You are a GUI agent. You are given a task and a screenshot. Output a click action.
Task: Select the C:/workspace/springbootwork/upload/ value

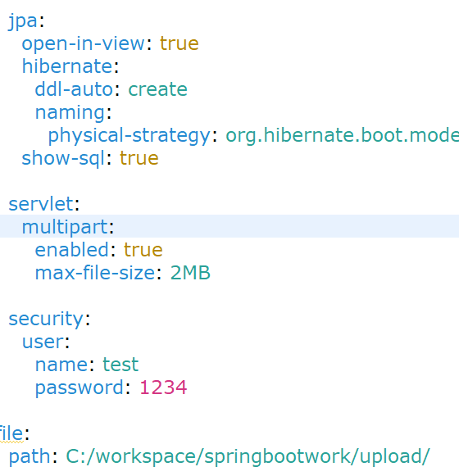click(x=248, y=457)
